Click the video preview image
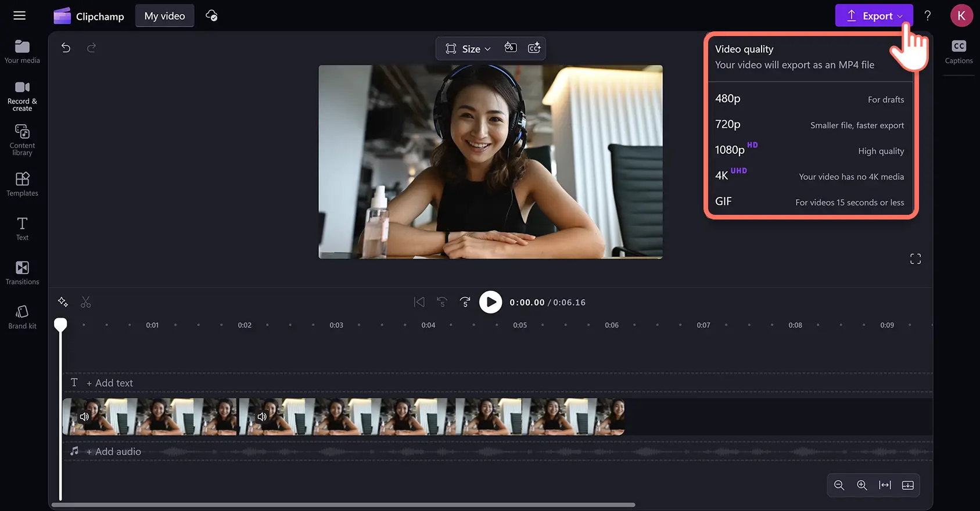The image size is (980, 511). pyautogui.click(x=490, y=162)
